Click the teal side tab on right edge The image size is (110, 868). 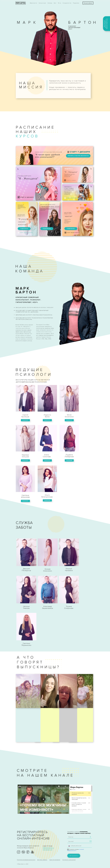pos(106,24)
